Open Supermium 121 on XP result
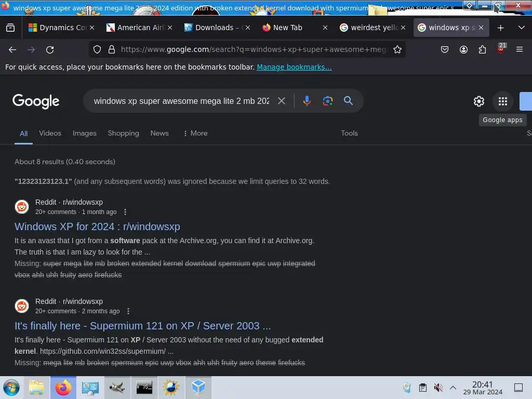The height and width of the screenshot is (399, 532). (142, 326)
